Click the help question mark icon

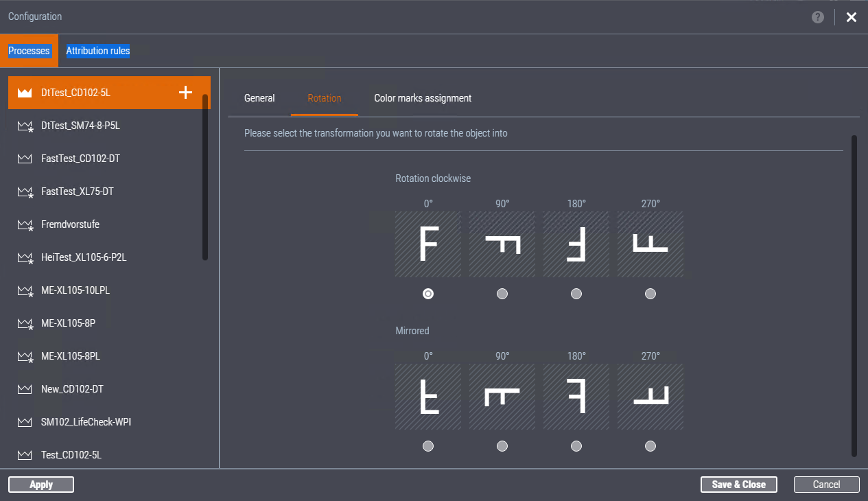coord(817,17)
